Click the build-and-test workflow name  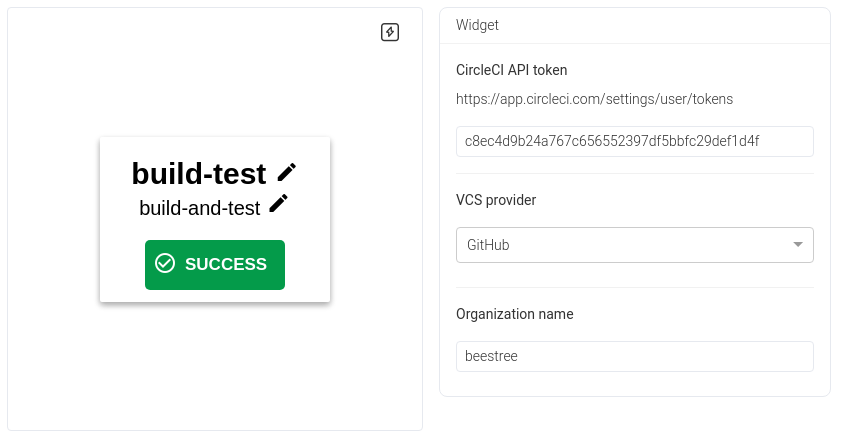pos(199,207)
